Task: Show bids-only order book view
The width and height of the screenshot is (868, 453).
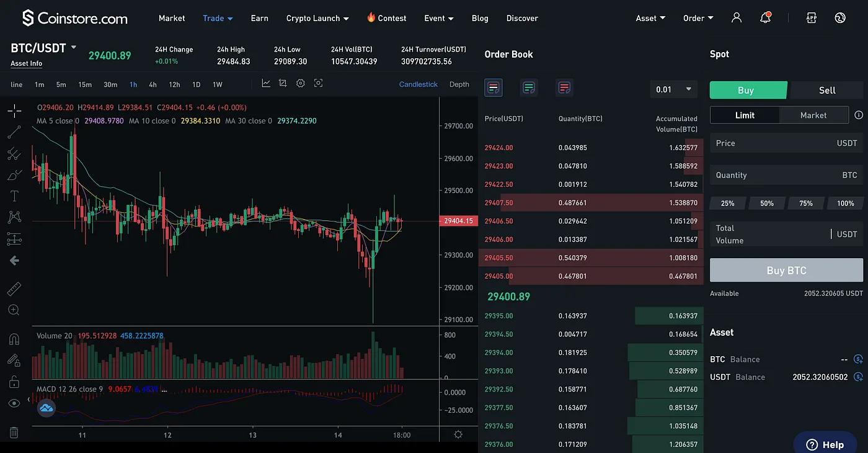Action: coord(529,88)
